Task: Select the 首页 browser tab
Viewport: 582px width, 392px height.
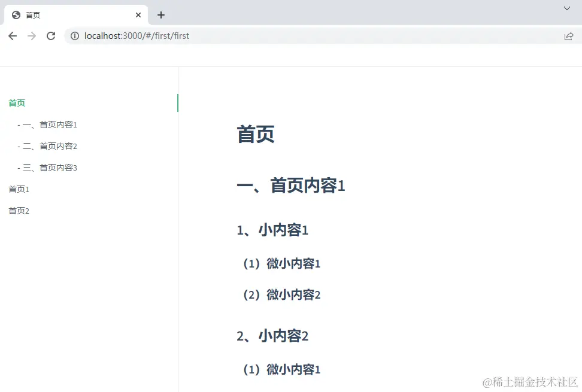Action: (x=75, y=15)
